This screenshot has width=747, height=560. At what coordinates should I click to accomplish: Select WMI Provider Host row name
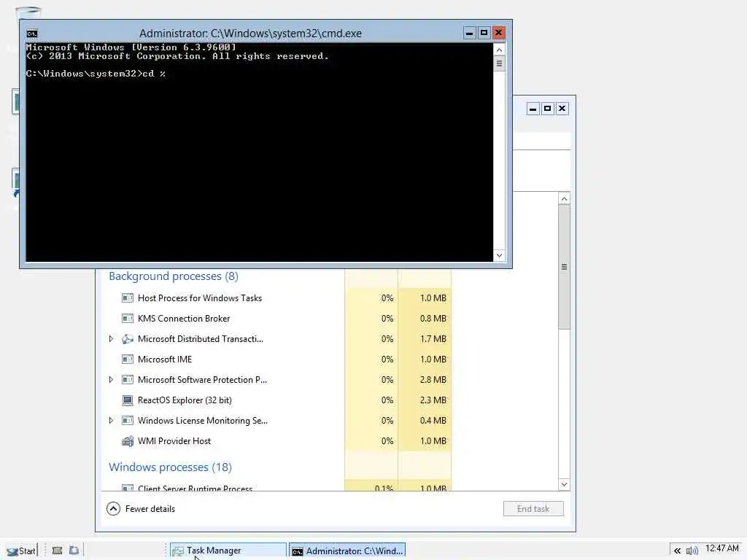click(174, 441)
